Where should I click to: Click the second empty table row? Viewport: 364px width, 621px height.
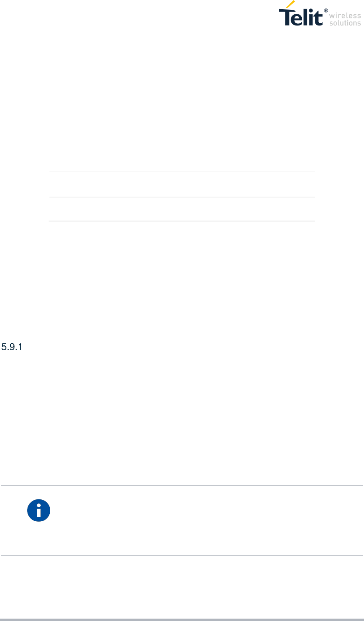coord(182,209)
